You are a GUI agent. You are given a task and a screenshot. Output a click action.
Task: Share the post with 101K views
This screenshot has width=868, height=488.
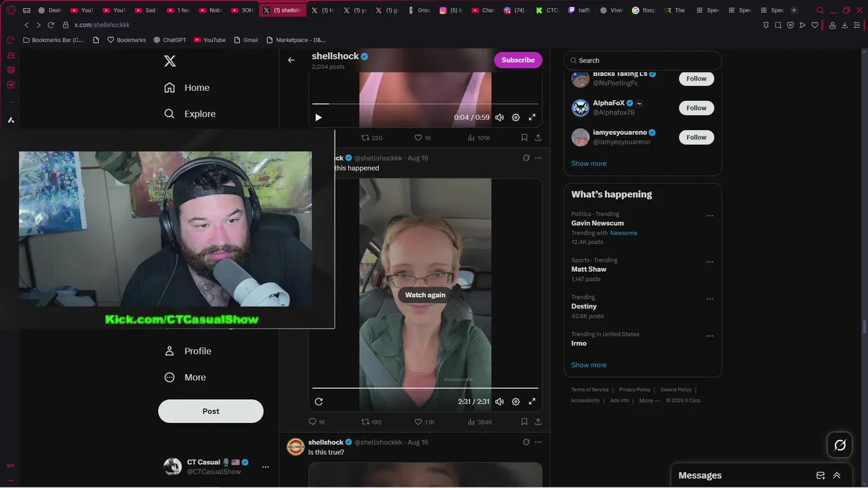(x=538, y=138)
